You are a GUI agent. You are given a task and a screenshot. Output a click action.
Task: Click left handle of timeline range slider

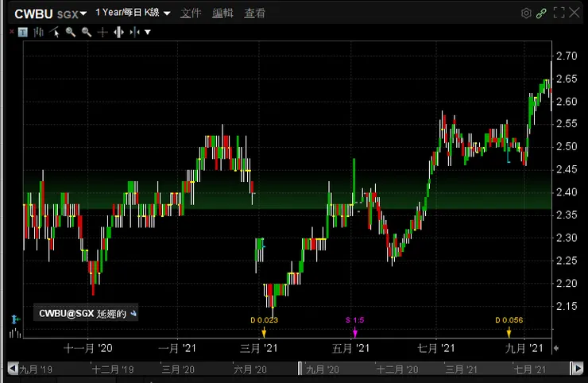pos(300,369)
